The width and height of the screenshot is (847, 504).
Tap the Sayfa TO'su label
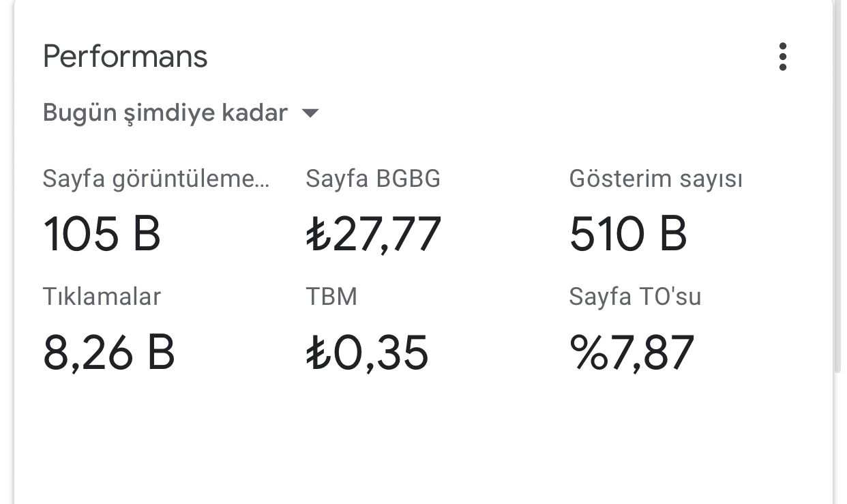click(x=635, y=297)
